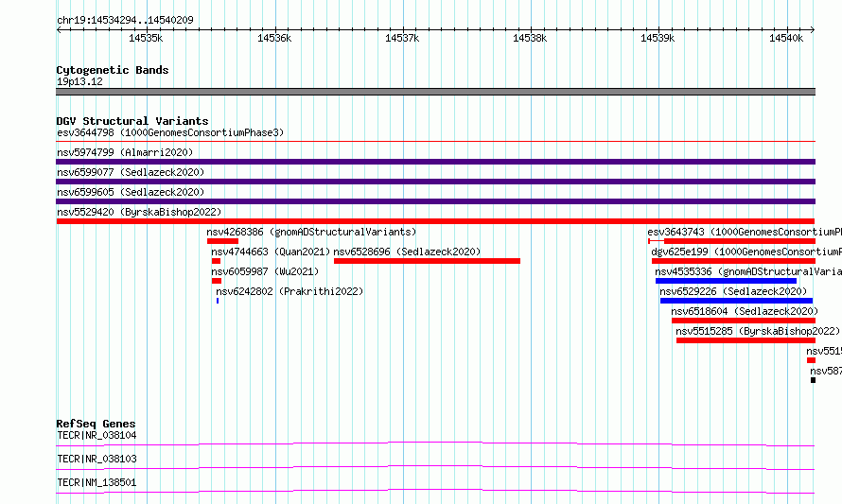The image size is (842, 504).
Task: Open the TECR|NR_038104 gene label
Action: [x=96, y=435]
